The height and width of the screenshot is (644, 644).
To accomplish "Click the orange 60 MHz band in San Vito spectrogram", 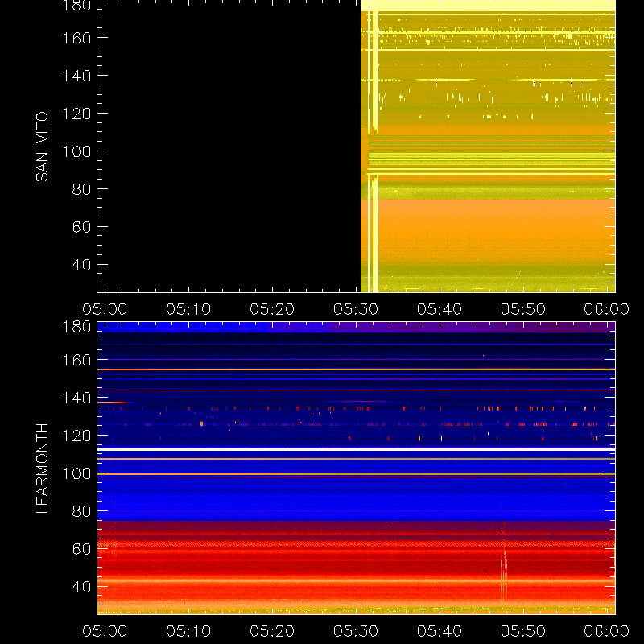I will [x=488, y=230].
